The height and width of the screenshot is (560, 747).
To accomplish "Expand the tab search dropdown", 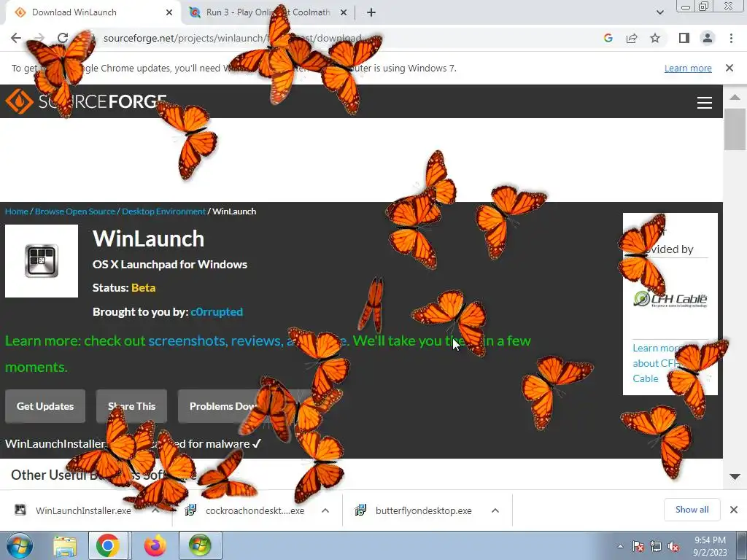I will [x=659, y=12].
